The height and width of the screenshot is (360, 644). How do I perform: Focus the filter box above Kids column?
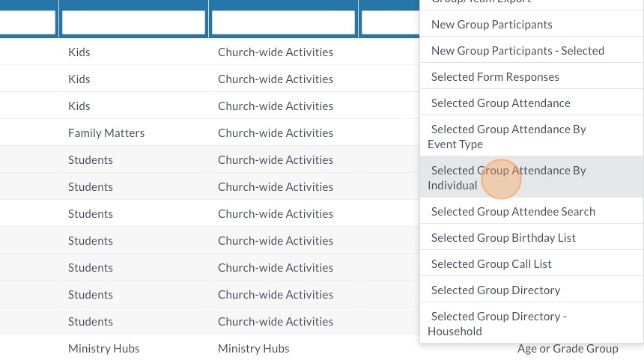pos(133,22)
